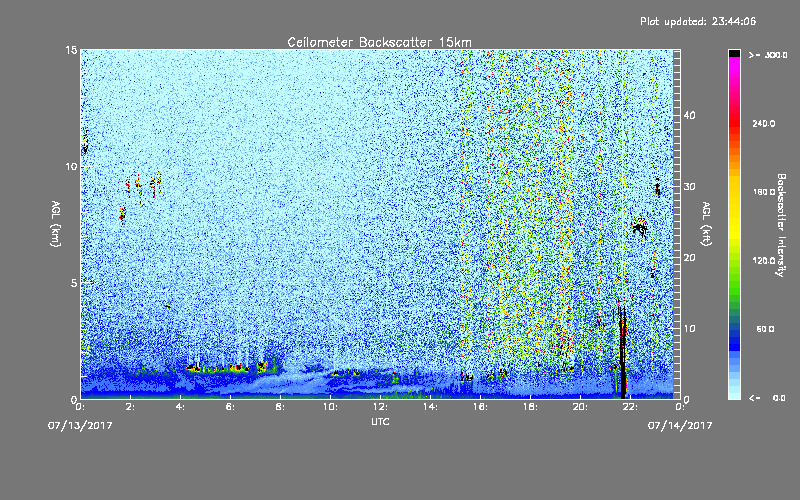Click the '<= 0.0' colorbar value
Viewport: 800px width, 500px height.
point(768,398)
